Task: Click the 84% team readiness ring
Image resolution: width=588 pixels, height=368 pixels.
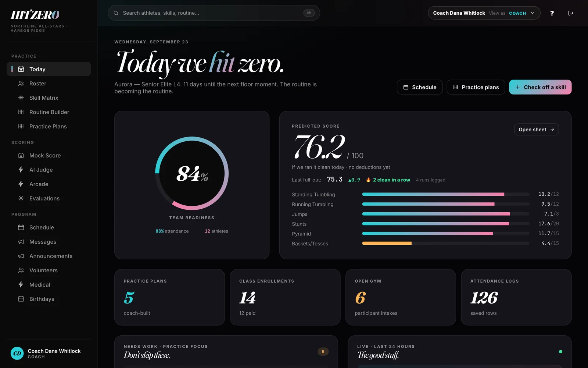Action: [x=192, y=173]
